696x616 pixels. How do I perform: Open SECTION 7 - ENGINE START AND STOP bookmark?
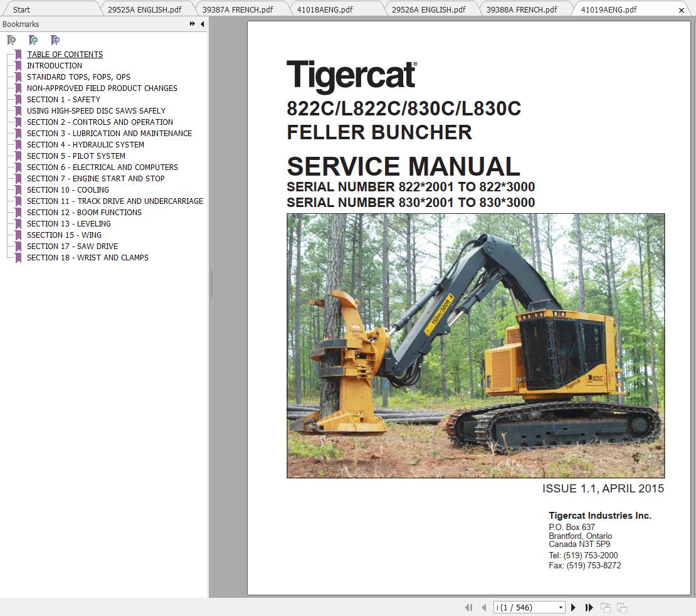pos(96,179)
